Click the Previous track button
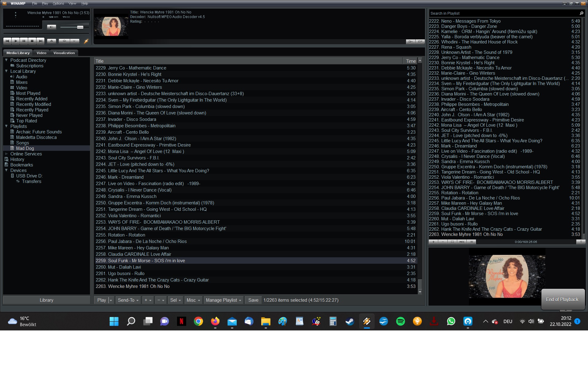Image resolution: width=588 pixels, height=380 pixels. coord(7,41)
